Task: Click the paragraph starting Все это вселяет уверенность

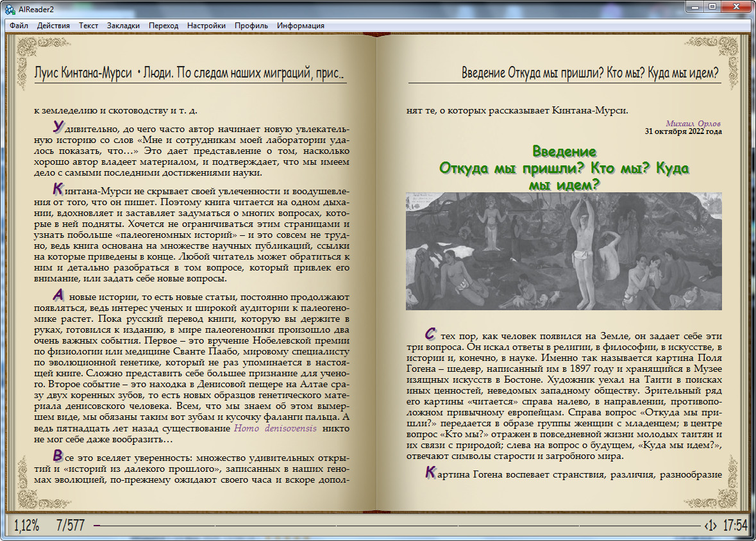Action: tap(192, 468)
